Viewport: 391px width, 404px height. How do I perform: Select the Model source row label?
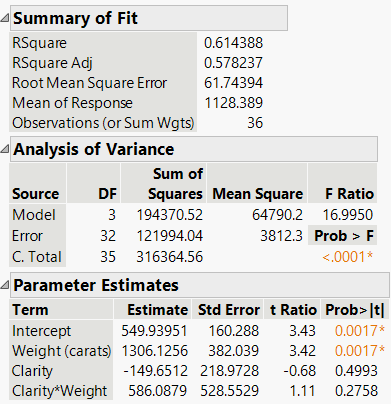pyautogui.click(x=34, y=215)
